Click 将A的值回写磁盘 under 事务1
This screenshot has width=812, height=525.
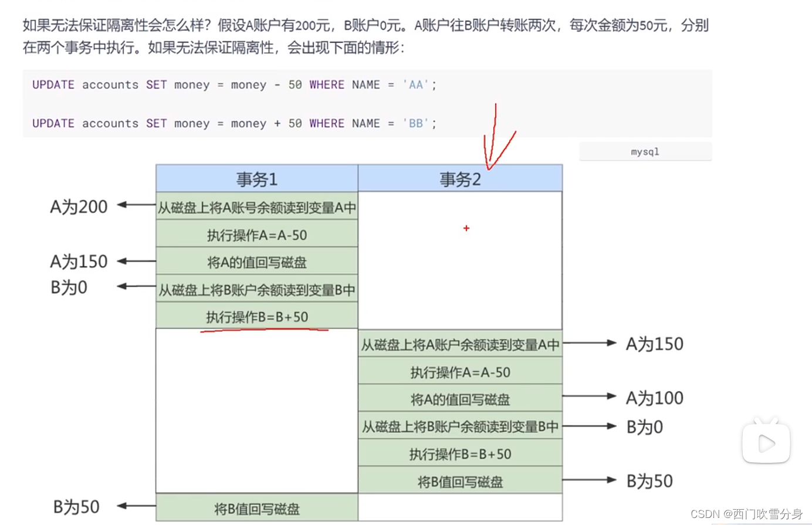pyautogui.click(x=257, y=262)
